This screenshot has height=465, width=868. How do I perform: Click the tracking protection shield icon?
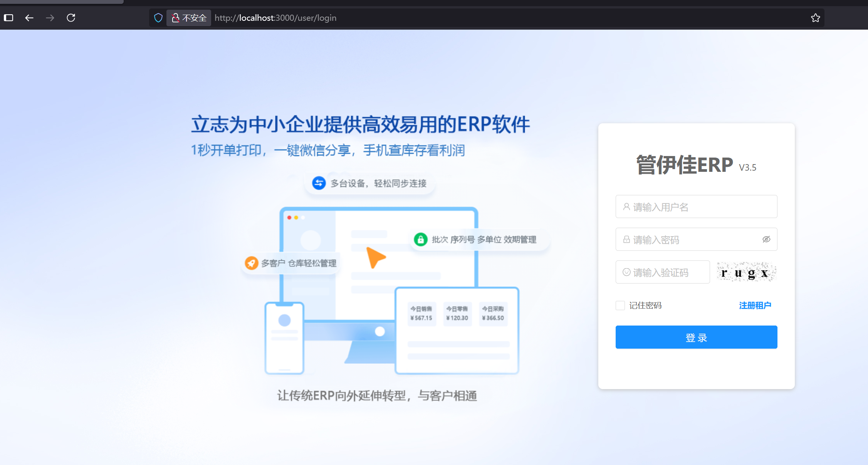pyautogui.click(x=158, y=18)
